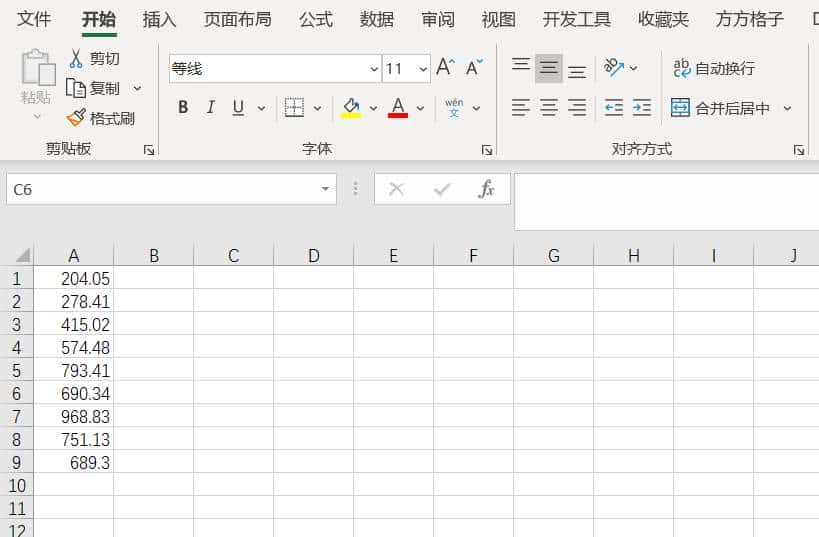Decrease indent icon

pos(614,108)
